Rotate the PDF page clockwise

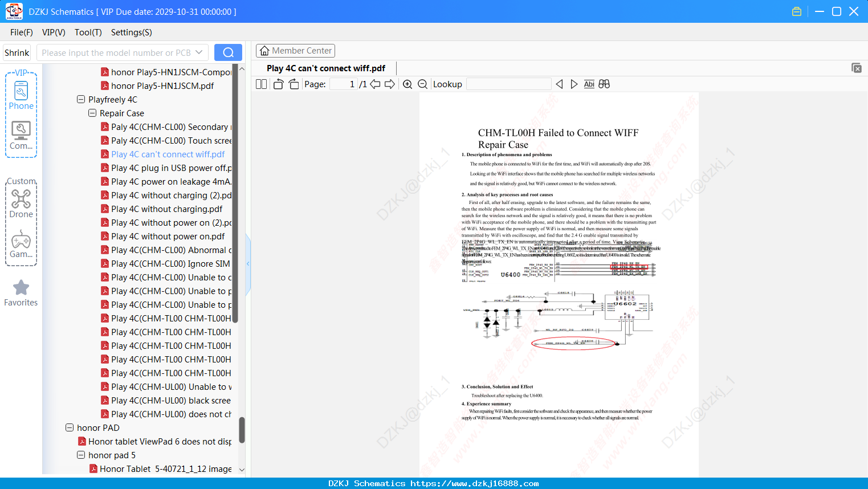[x=294, y=84]
